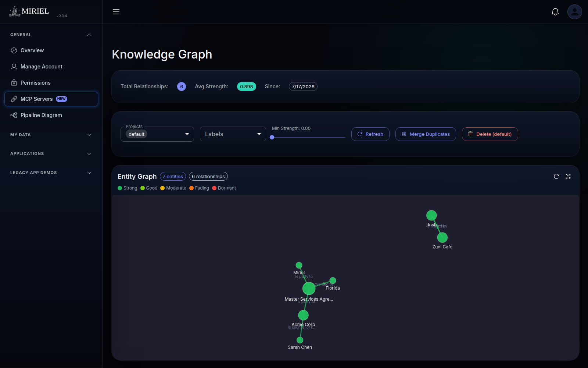The image size is (588, 368).
Task: Click the default project chip
Action: coord(136,134)
